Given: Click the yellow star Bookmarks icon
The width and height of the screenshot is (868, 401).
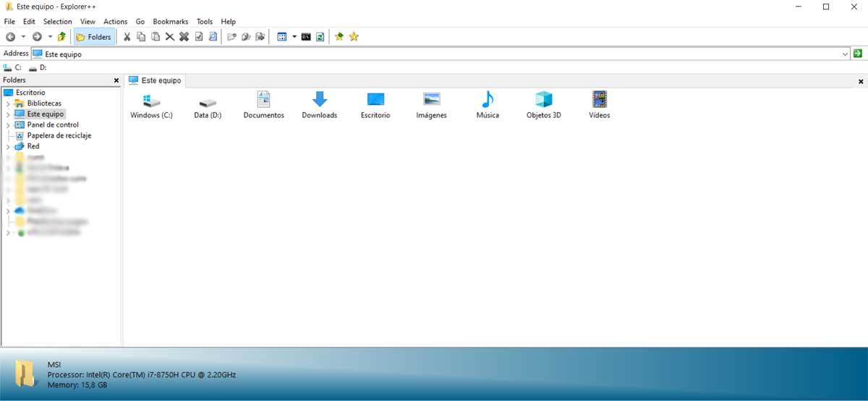Looking at the screenshot, I should 354,36.
